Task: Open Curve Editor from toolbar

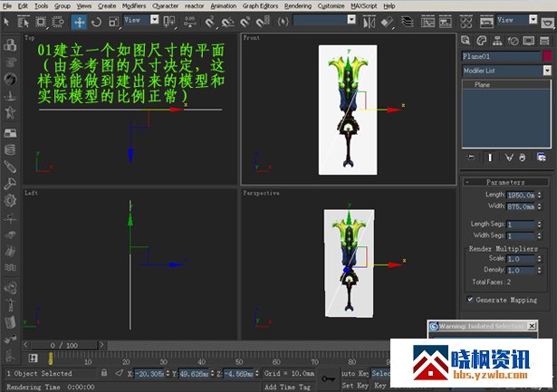Action: point(427,23)
